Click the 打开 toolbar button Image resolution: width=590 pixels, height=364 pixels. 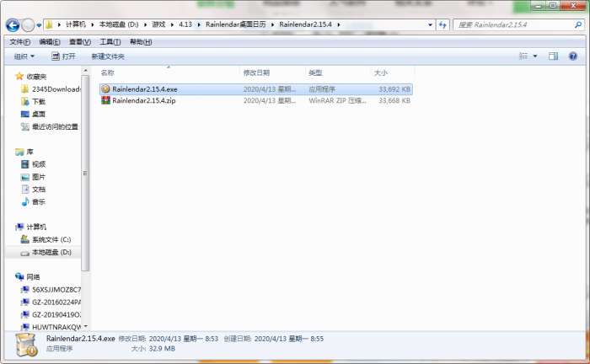(x=63, y=56)
